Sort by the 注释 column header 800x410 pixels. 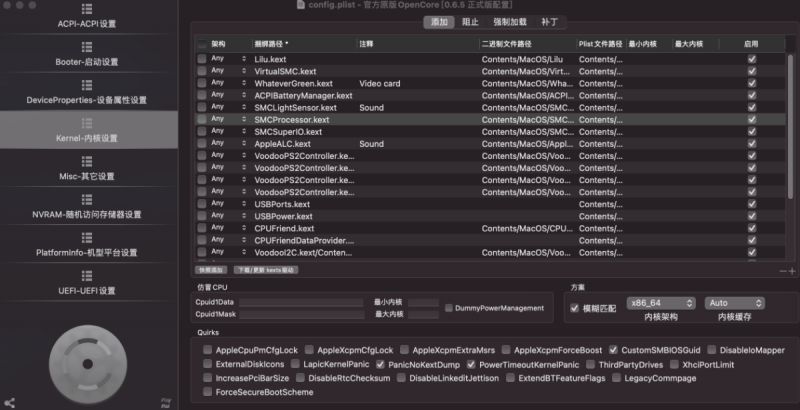pyautogui.click(x=418, y=44)
